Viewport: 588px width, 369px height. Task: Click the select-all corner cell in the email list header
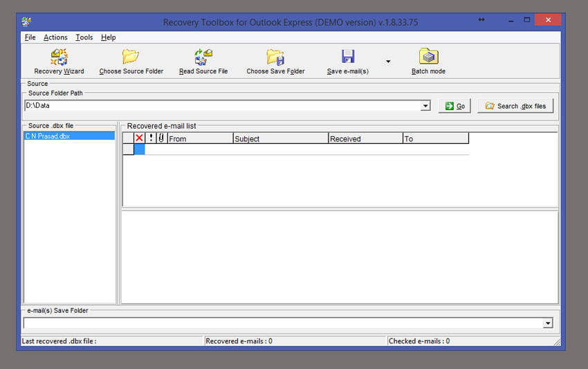(128, 138)
